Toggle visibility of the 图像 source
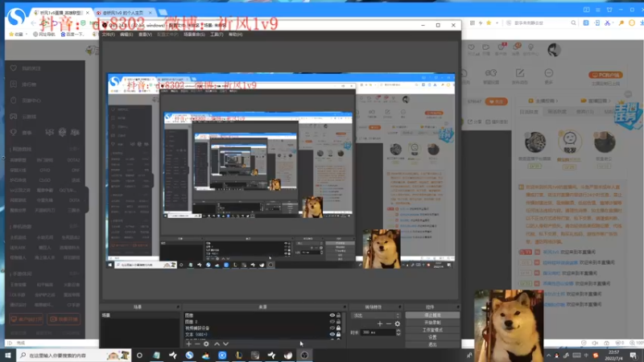The height and width of the screenshot is (362, 644). (332, 315)
